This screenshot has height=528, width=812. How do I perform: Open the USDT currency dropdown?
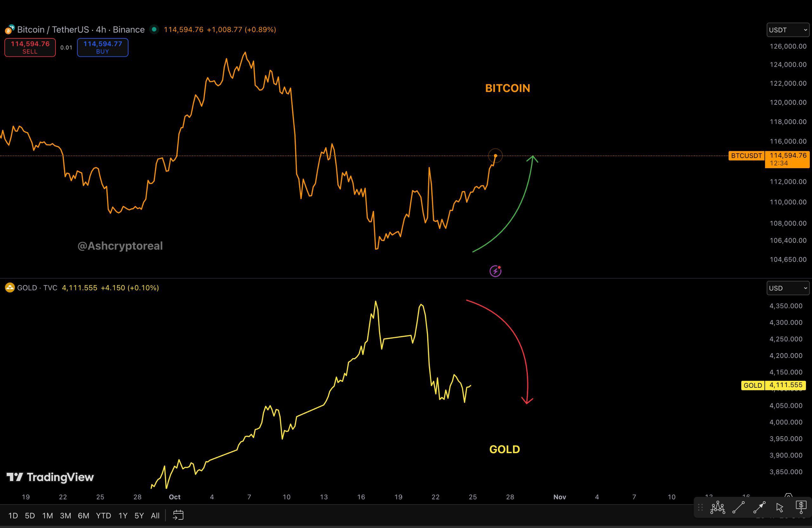click(788, 30)
